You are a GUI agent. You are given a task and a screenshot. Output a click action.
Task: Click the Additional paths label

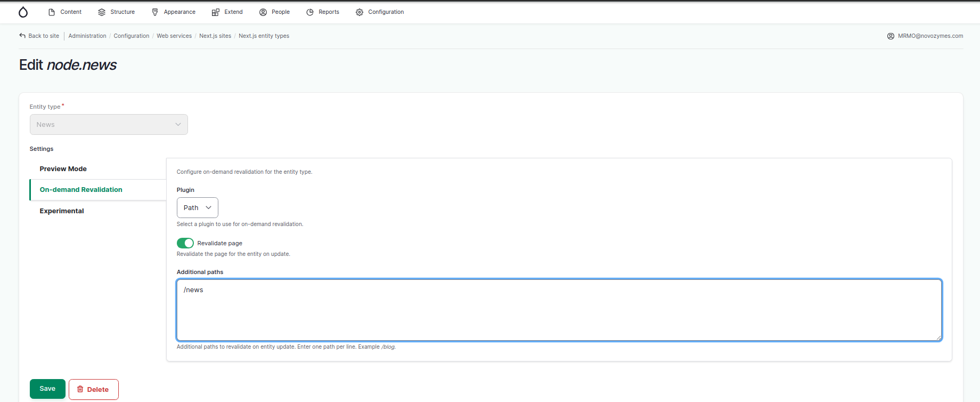click(200, 272)
